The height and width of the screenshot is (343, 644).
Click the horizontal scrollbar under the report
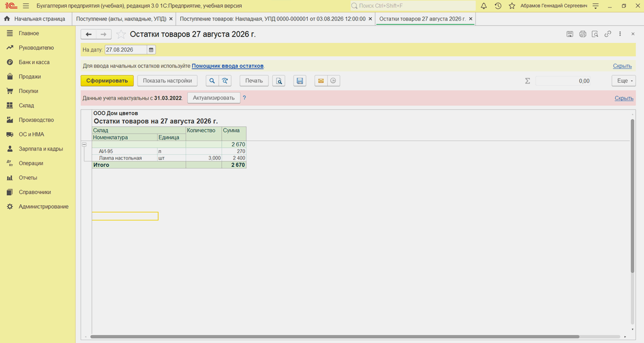point(335,336)
